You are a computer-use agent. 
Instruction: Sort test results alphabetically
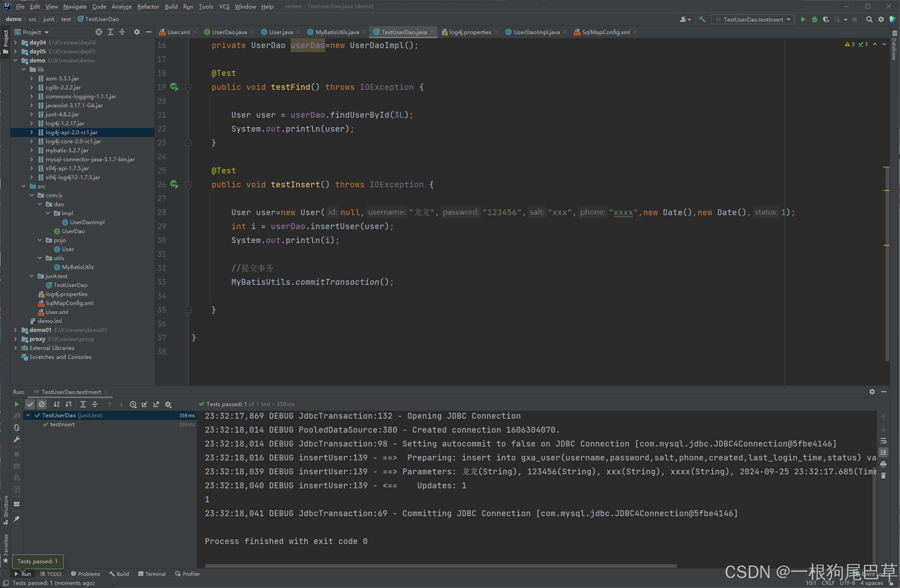tap(57, 404)
